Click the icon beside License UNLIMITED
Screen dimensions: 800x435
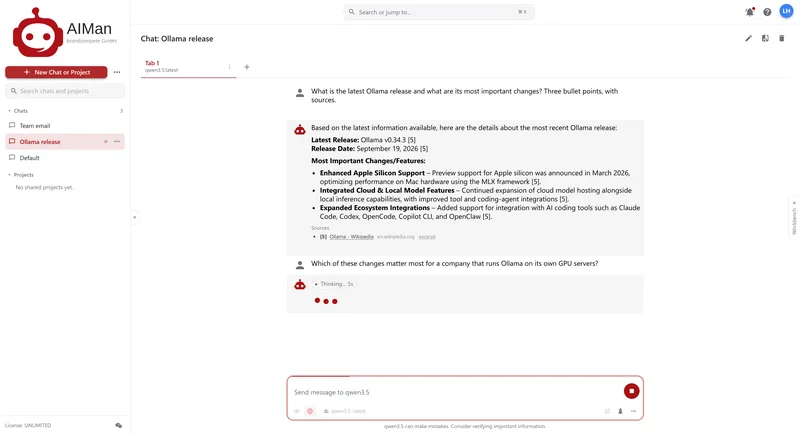coord(118,425)
